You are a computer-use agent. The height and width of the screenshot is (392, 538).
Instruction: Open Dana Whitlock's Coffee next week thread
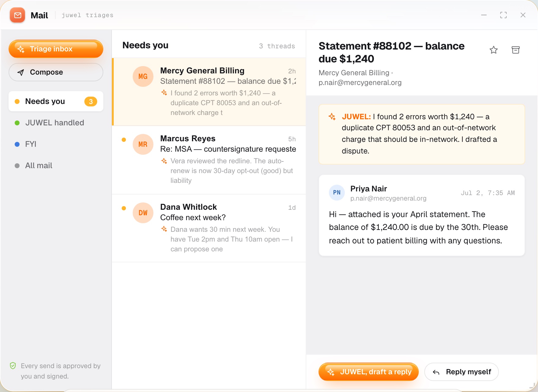[209, 228]
